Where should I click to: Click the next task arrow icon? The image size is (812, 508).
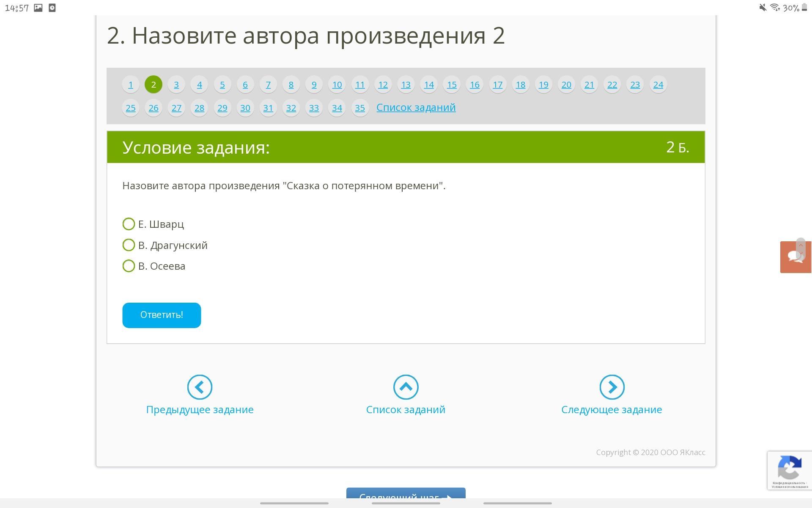point(612,387)
